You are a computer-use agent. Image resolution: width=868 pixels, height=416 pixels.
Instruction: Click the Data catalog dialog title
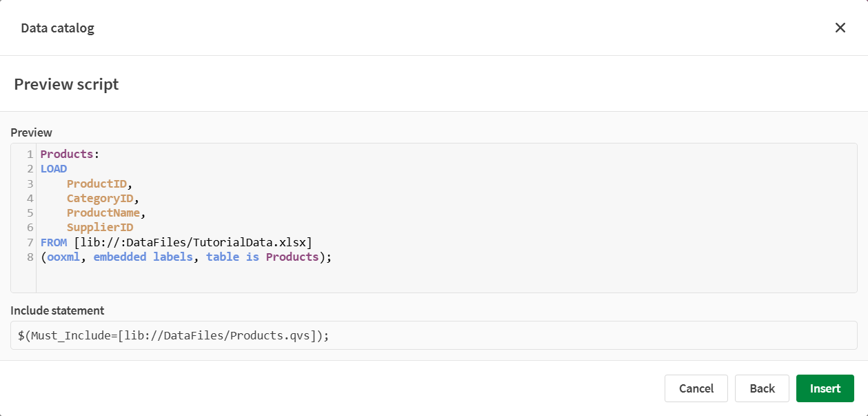pyautogui.click(x=57, y=28)
